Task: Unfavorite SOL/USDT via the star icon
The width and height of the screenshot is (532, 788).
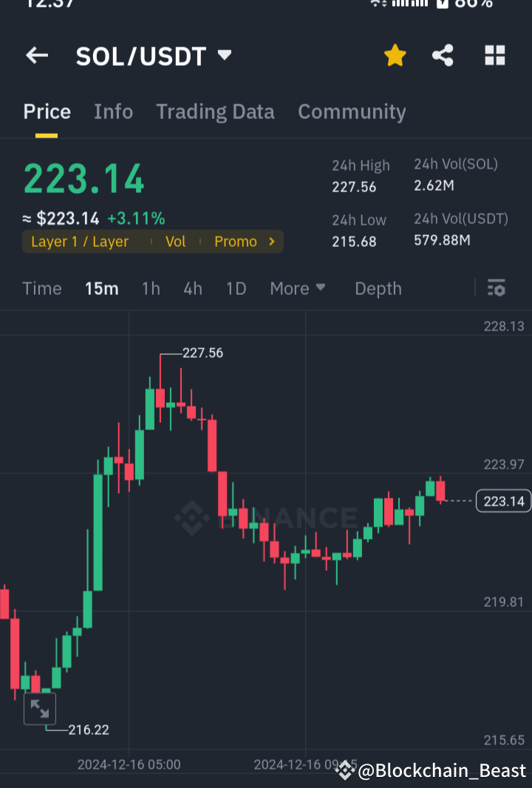Action: click(395, 55)
